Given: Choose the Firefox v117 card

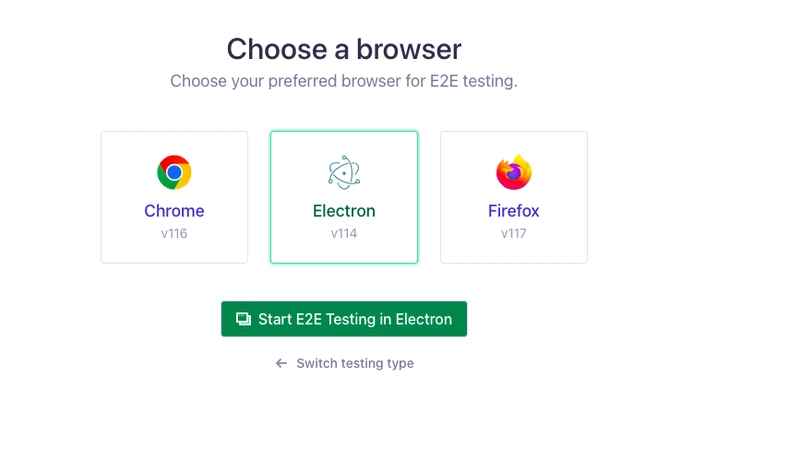Looking at the screenshot, I should tap(514, 197).
